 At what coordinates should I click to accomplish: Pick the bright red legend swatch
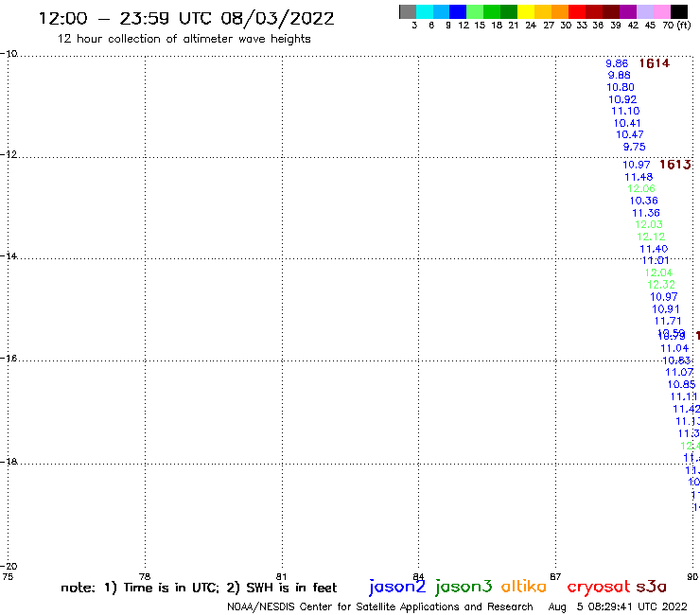[577, 11]
